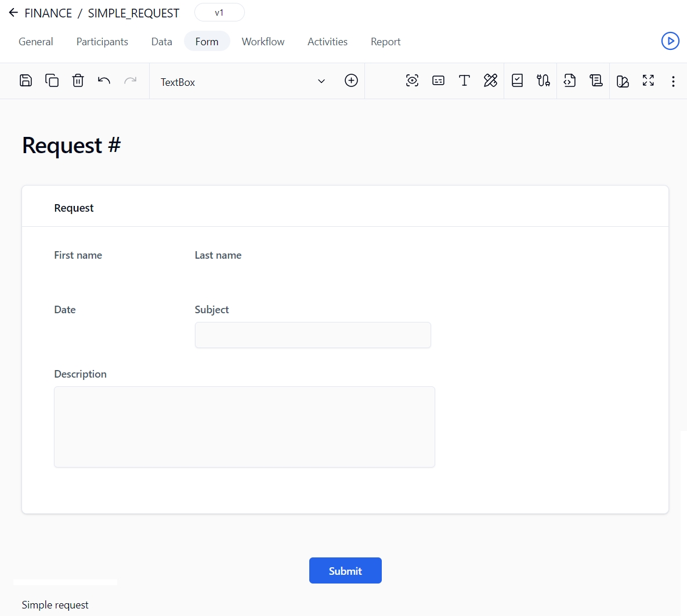
Task: Undo the last form change
Action: [104, 81]
